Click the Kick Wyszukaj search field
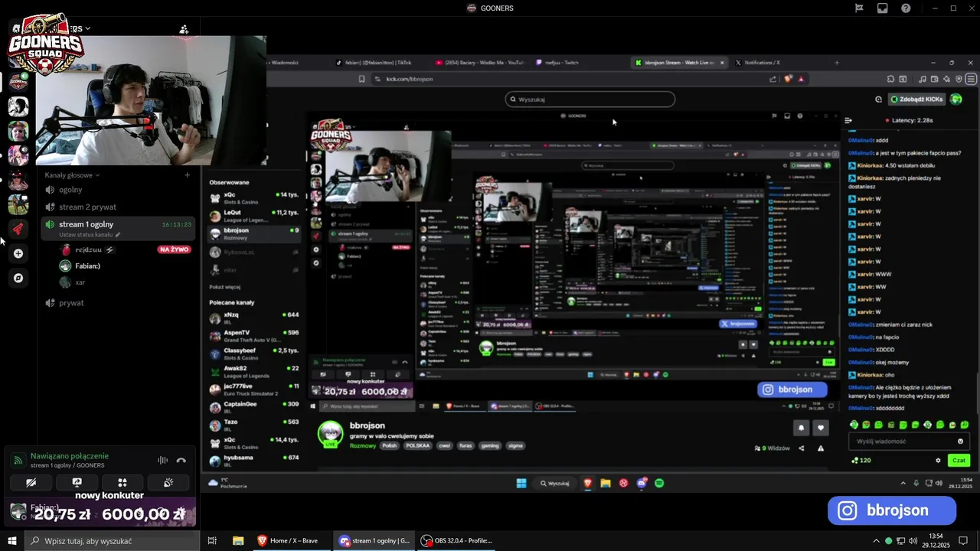This screenshot has height=551, width=980. (590, 99)
